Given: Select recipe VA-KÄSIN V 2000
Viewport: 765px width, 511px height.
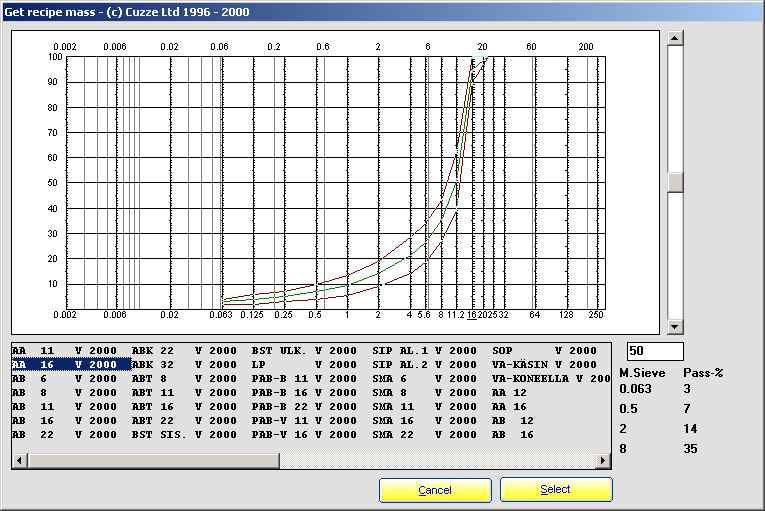Looking at the screenshot, I should tap(544, 365).
